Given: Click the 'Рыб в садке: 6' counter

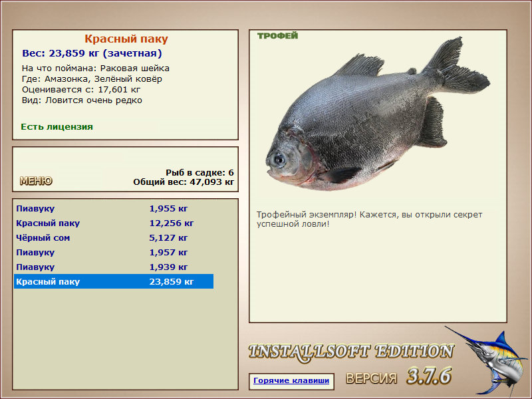Looking at the screenshot, I should [200, 172].
